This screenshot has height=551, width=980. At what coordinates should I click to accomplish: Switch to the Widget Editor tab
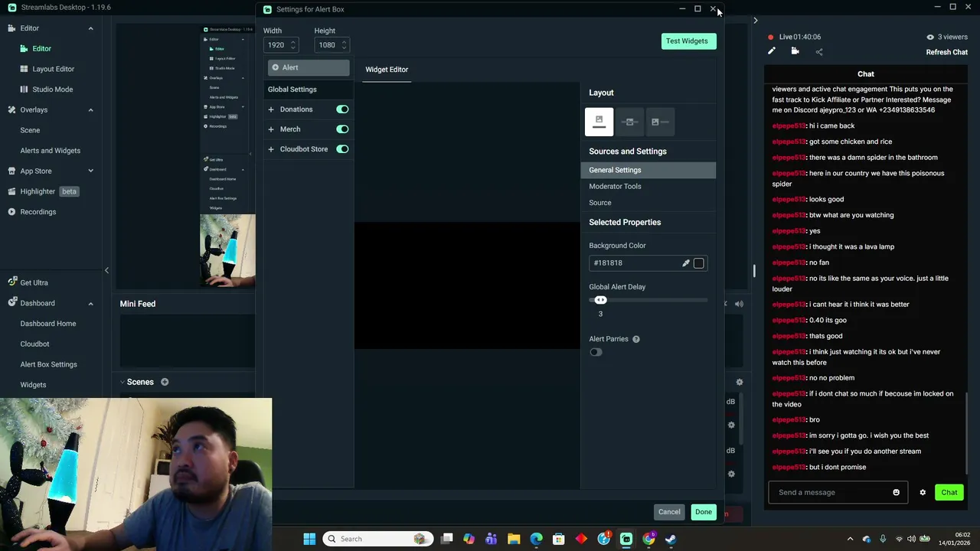387,70
